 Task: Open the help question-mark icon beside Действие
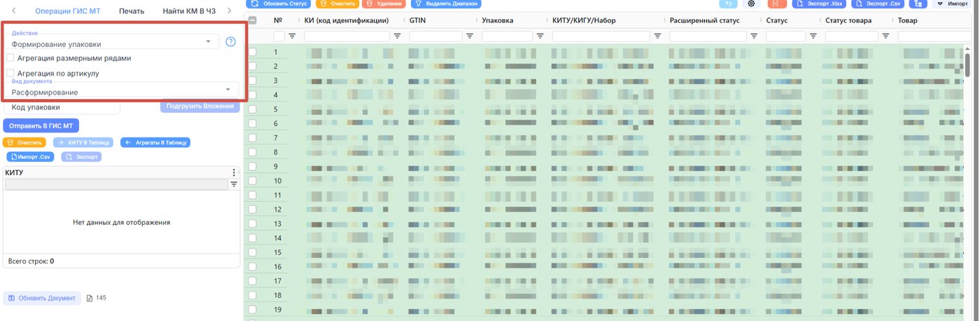point(230,42)
